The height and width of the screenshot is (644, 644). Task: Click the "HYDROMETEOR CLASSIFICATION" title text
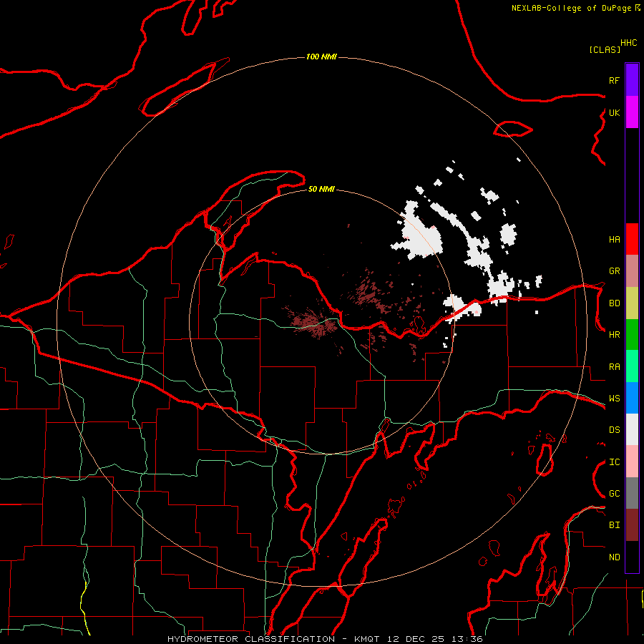coord(251,639)
